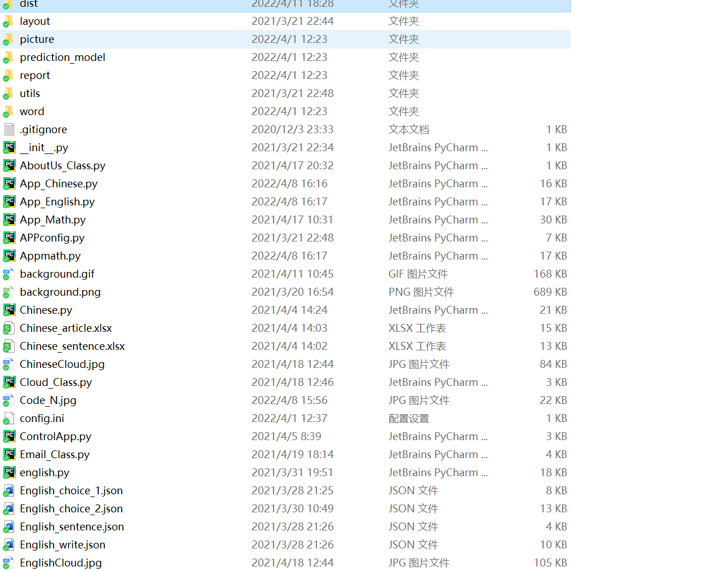Click the report folder icon

[8, 76]
